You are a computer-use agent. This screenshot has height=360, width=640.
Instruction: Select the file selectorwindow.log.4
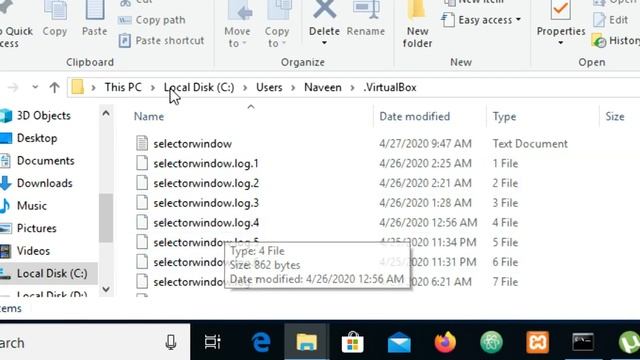coord(206,223)
